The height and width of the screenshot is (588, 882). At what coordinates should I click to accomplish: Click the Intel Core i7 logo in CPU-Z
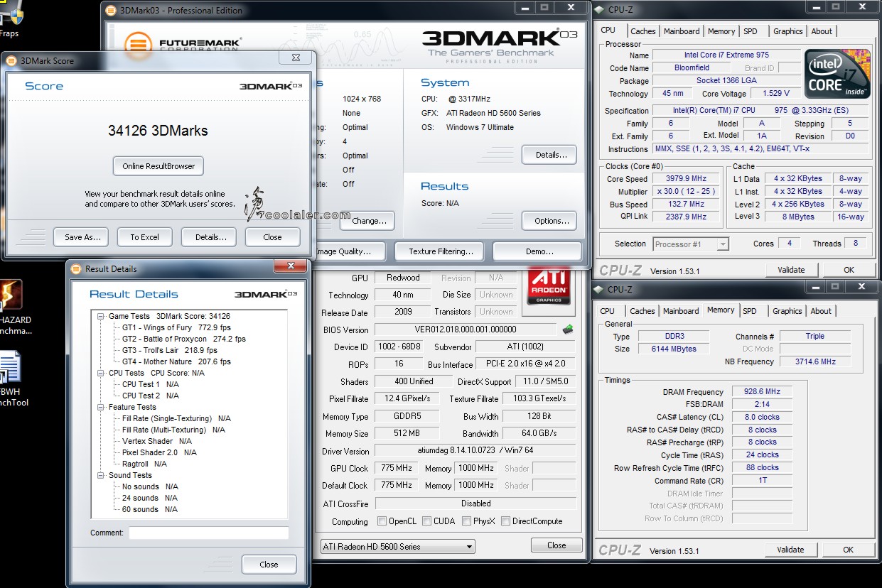pos(838,74)
